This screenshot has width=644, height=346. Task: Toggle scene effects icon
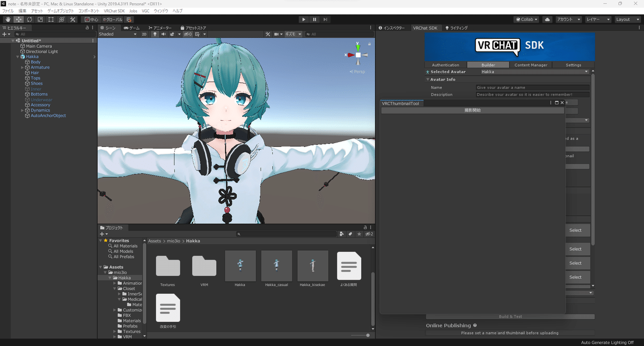(173, 34)
